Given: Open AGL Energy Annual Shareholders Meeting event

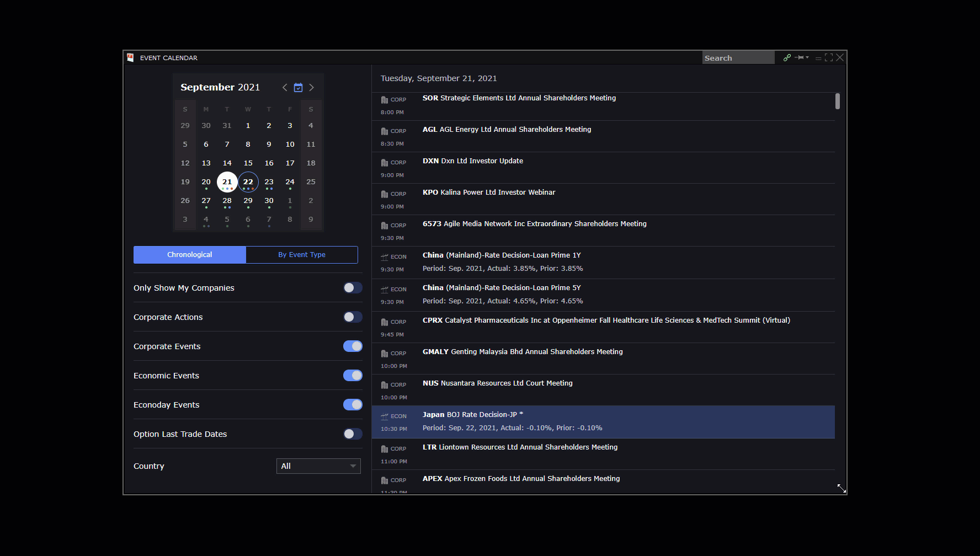Looking at the screenshot, I should click(x=507, y=130).
